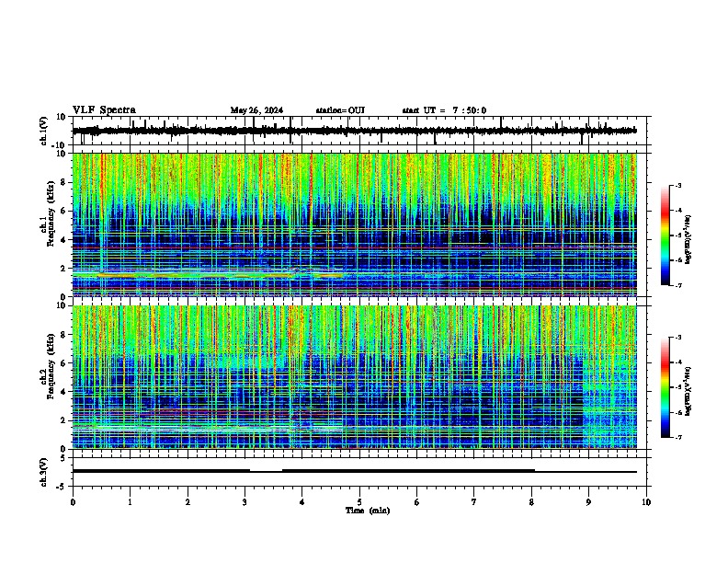This screenshot has height=563, width=728.
Task: Click the "5" tick on the ch.3(V) axis
Action: point(63,458)
